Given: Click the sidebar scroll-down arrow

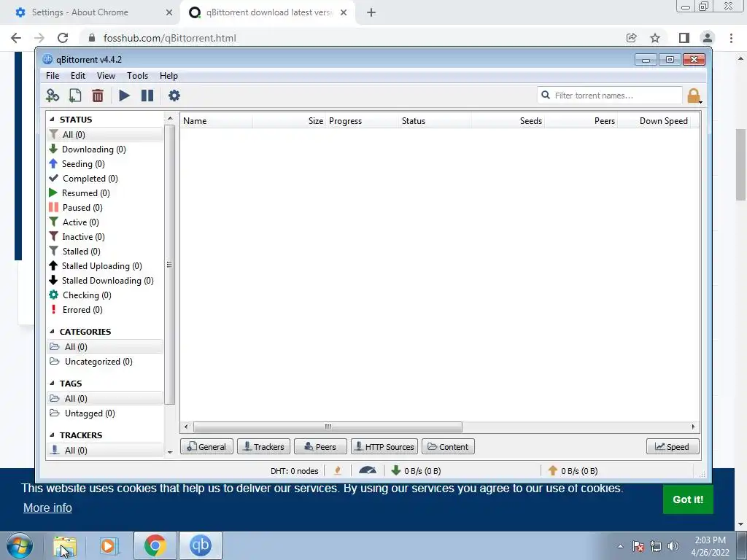Looking at the screenshot, I should (170, 452).
